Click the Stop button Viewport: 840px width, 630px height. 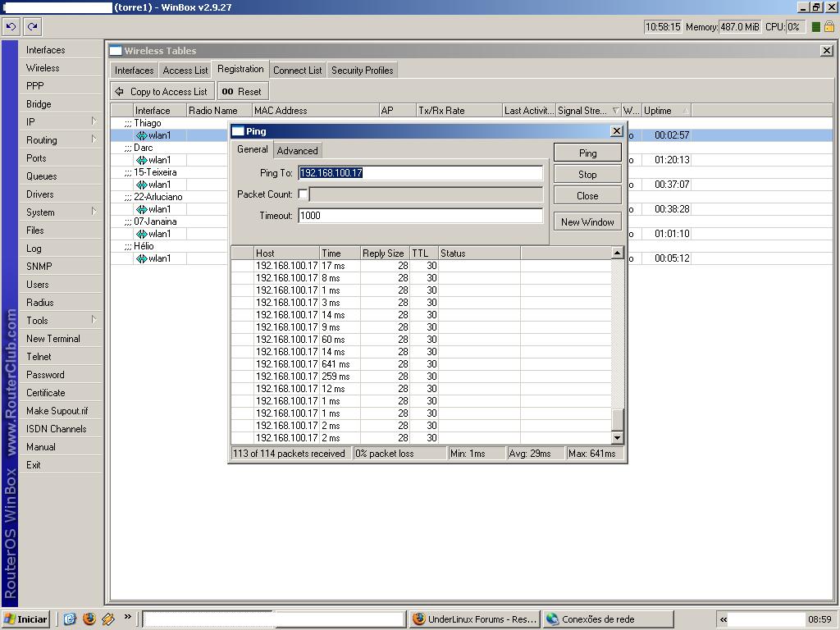coord(587,174)
